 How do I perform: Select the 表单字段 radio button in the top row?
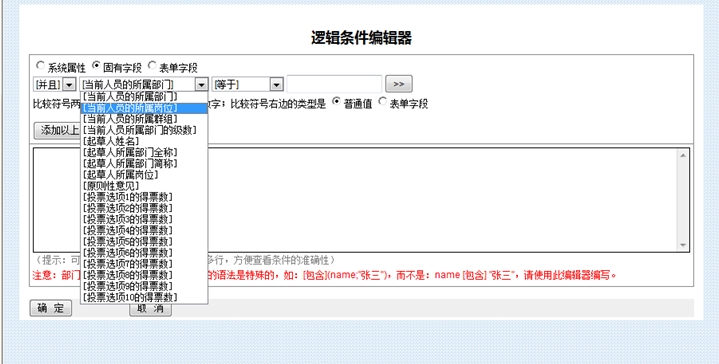click(152, 66)
